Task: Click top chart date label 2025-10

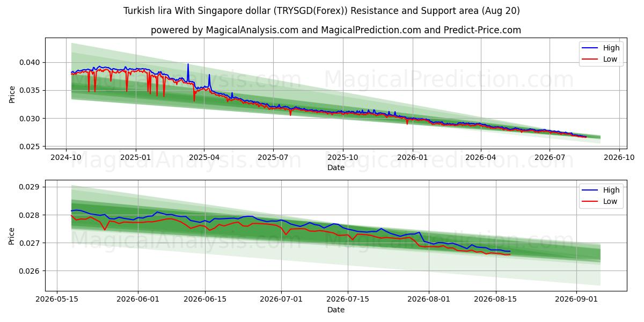Action: pyautogui.click(x=342, y=158)
